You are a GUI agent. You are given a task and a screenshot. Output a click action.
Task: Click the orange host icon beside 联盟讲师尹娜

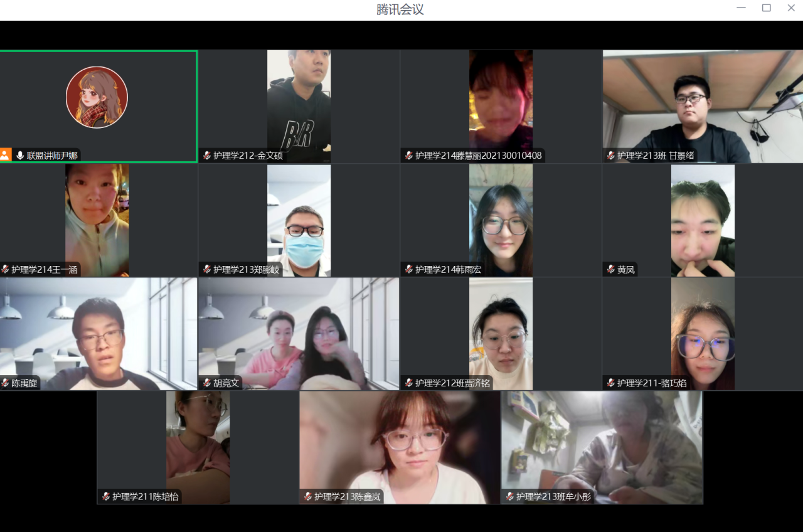tap(6, 155)
